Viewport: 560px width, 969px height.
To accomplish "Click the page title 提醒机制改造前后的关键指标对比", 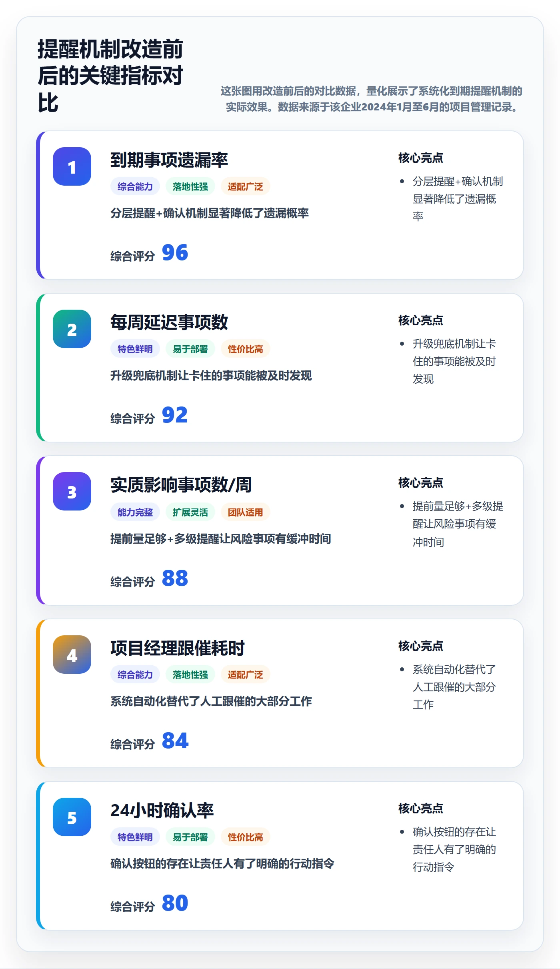I will pyautogui.click(x=110, y=76).
